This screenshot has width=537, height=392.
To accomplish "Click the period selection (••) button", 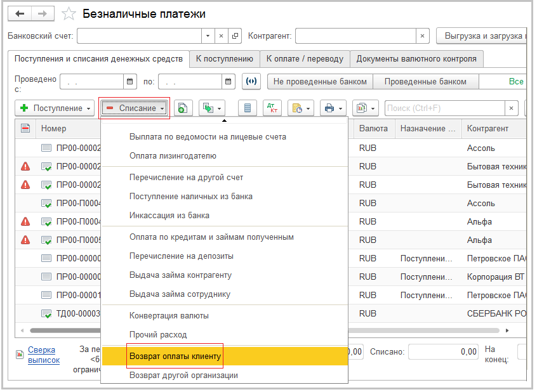I will (x=251, y=81).
